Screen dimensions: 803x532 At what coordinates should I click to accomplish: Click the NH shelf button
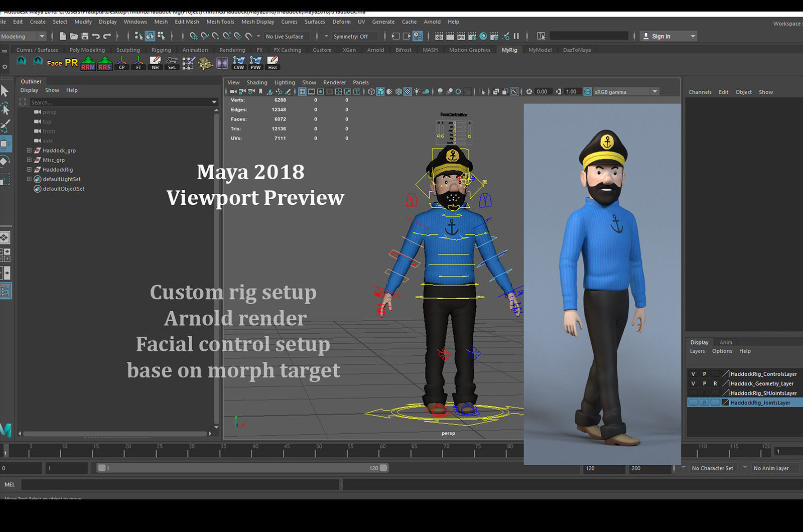pyautogui.click(x=155, y=63)
